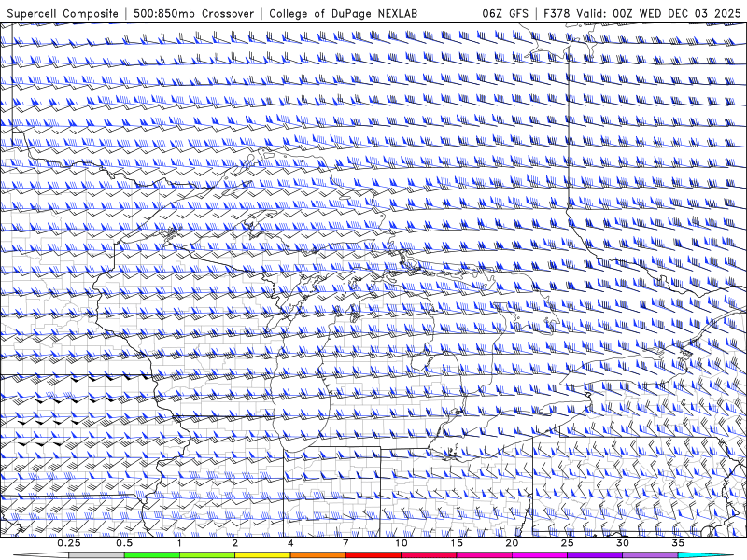This screenshot has height=560, width=747.
Task: Click the "Supercell Composite" title text
Action: [63, 13]
